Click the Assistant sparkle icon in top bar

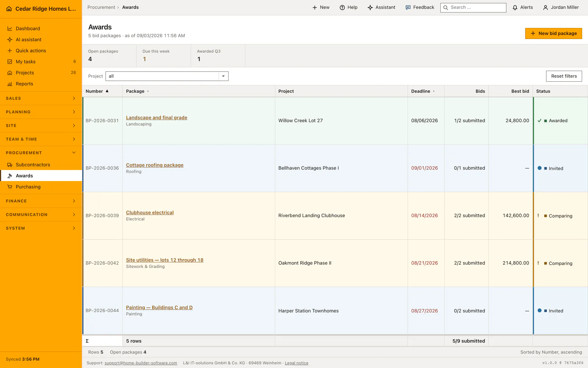(x=370, y=7)
